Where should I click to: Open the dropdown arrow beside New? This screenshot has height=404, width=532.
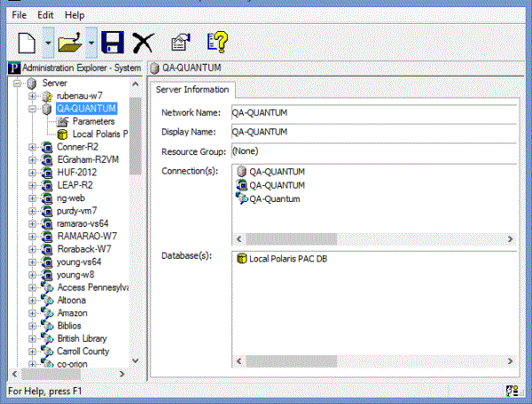pyautogui.click(x=47, y=42)
